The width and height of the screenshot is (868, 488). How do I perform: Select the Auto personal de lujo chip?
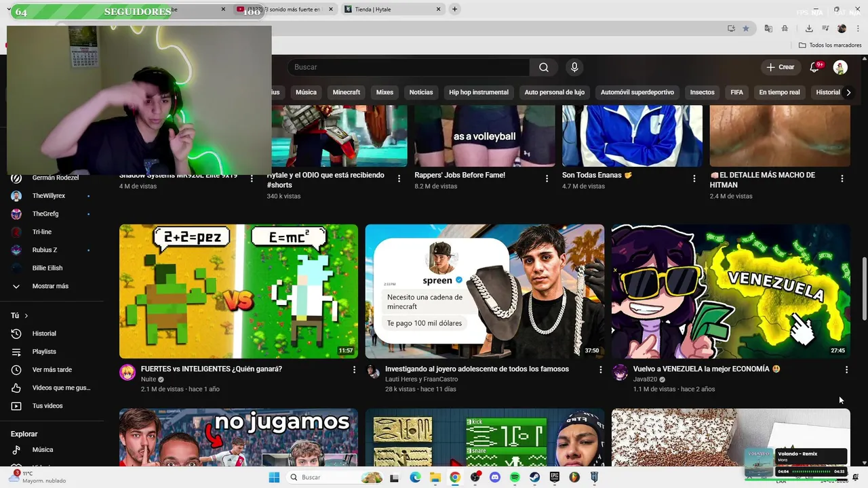pos(555,92)
